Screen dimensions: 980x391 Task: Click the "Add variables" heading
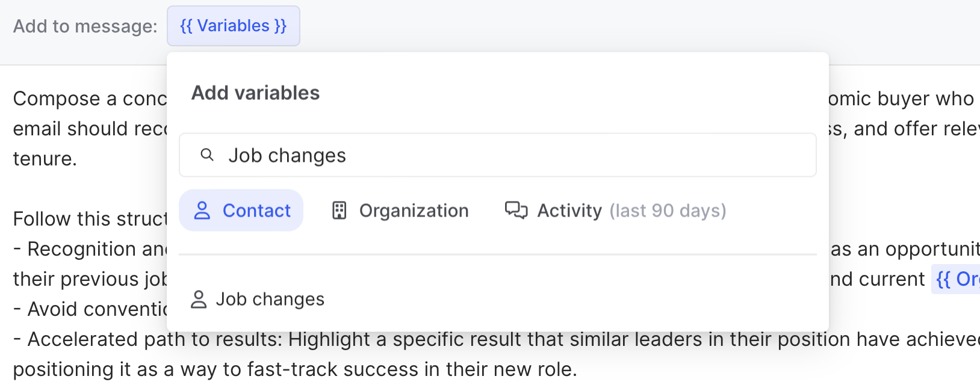point(255,93)
